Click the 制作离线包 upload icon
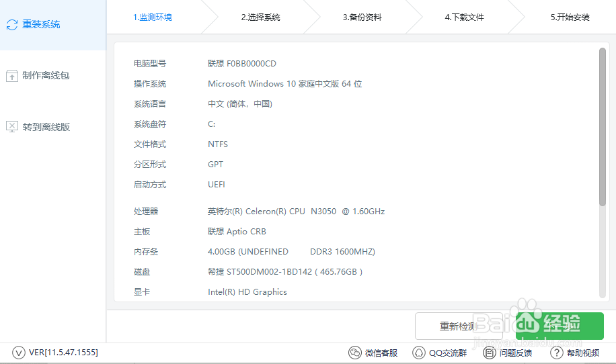Viewport: 616px width, 364px height. click(x=12, y=76)
